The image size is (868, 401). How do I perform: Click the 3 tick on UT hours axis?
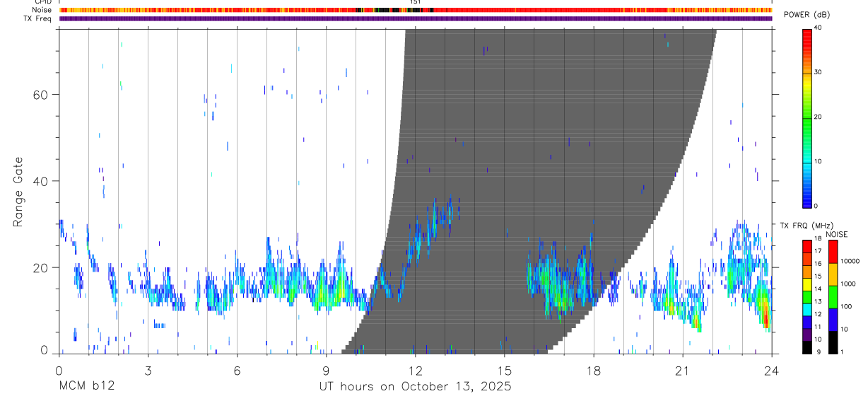[148, 371]
